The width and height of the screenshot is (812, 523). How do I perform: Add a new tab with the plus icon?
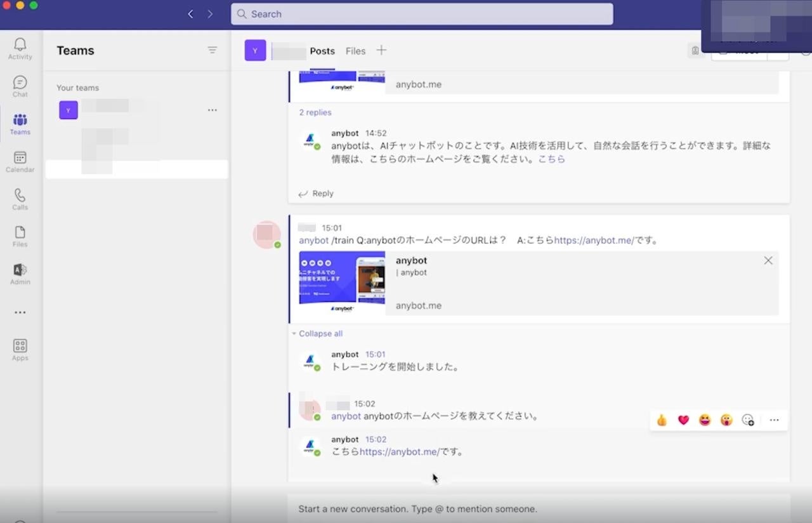381,50
